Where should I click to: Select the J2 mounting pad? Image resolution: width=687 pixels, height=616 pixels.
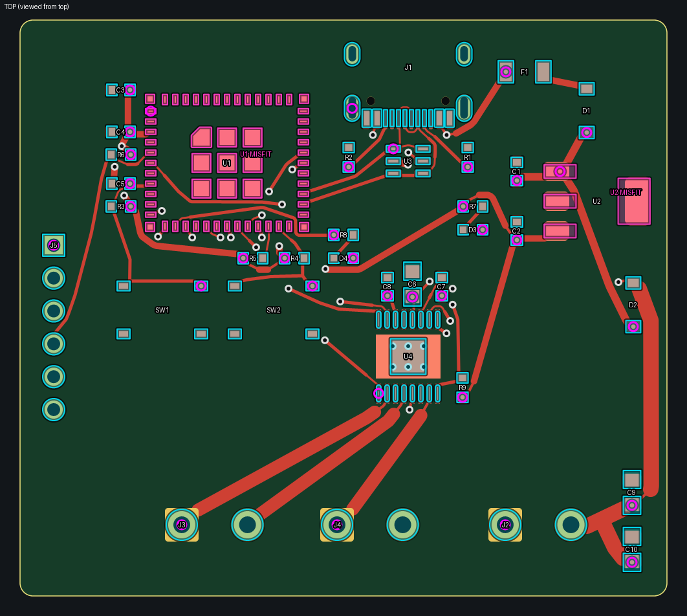click(505, 525)
